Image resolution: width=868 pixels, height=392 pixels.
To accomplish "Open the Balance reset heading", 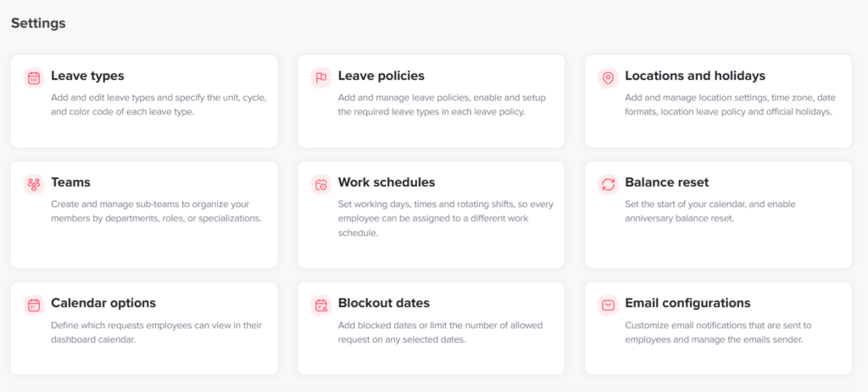I will (x=666, y=182).
